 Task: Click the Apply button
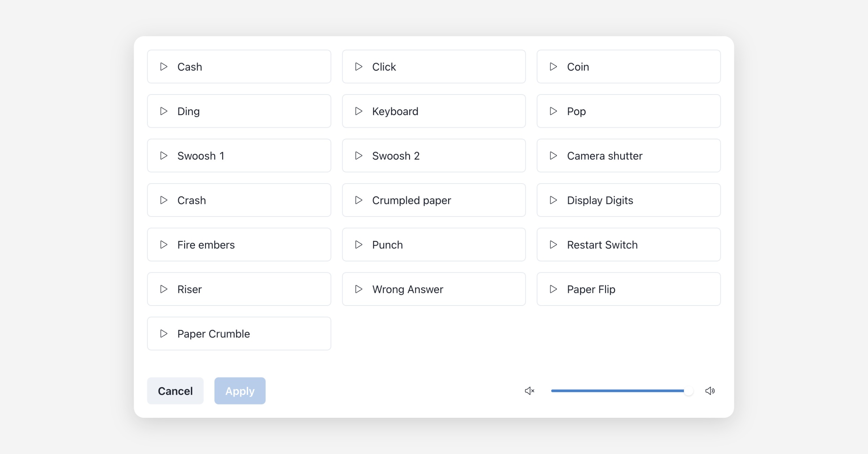240,391
